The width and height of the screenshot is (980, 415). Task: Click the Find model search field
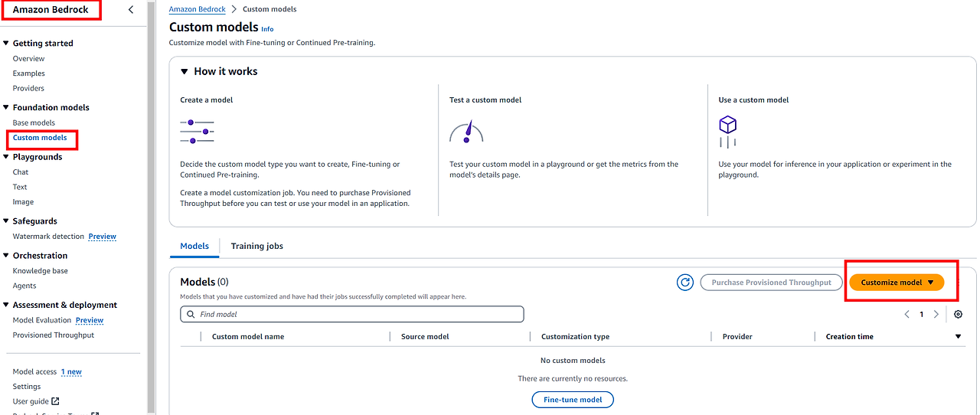(352, 314)
